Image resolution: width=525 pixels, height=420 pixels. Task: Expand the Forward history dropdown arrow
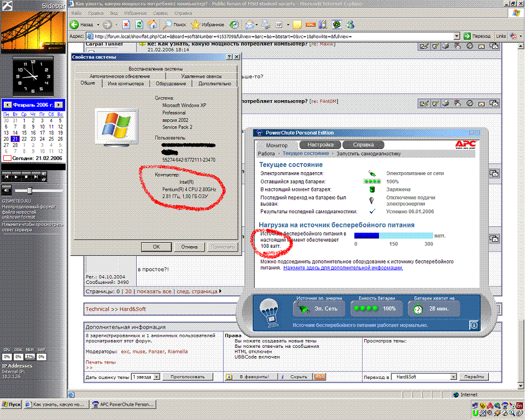(116, 25)
